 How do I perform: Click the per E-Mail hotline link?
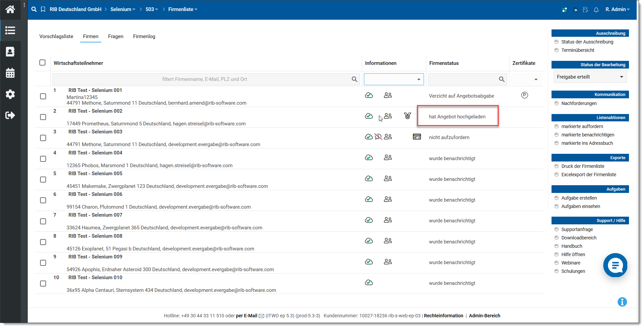(x=247, y=316)
